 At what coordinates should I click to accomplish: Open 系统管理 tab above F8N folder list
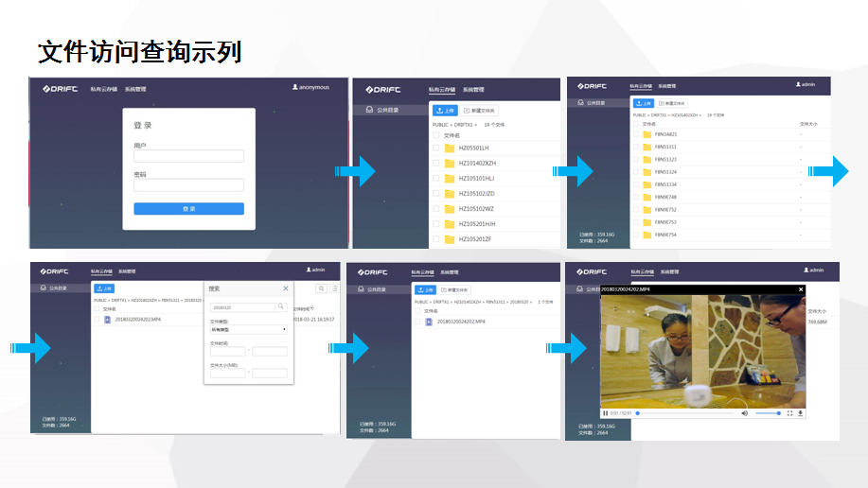tap(667, 86)
